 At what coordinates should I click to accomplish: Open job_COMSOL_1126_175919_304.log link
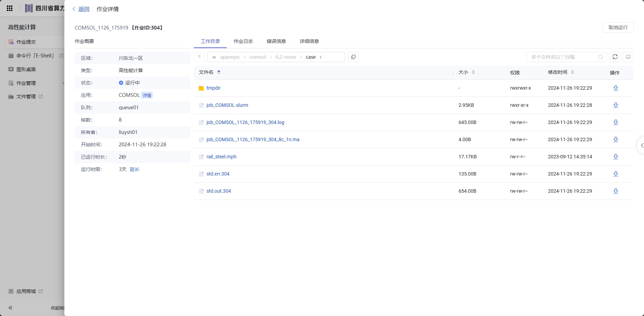click(x=245, y=122)
